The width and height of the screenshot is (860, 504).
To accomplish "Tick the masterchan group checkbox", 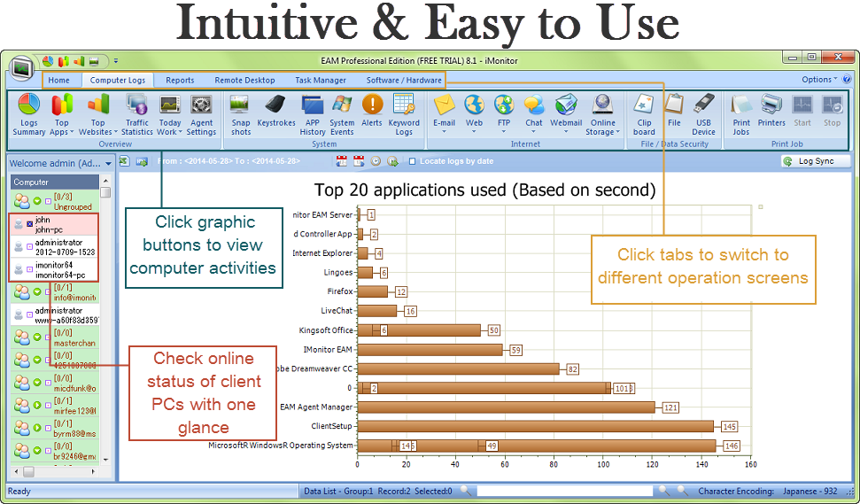I will 48,337.
